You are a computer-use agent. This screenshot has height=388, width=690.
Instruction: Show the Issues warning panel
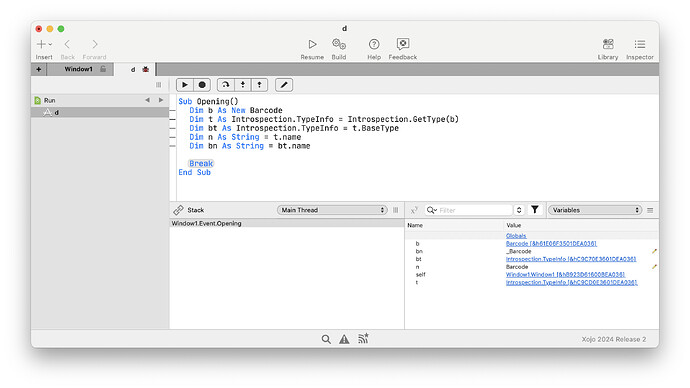coord(344,339)
